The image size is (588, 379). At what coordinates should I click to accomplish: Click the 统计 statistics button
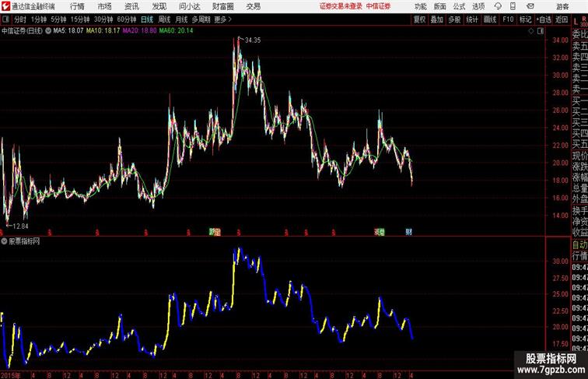tap(472, 19)
